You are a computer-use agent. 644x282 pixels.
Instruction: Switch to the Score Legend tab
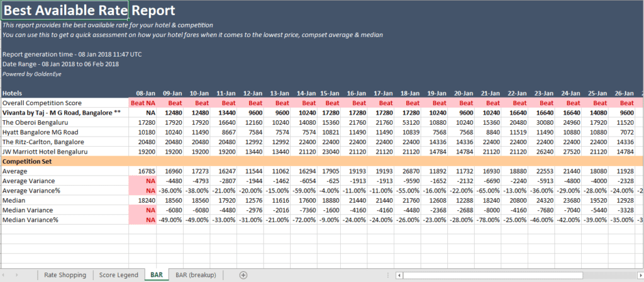(x=119, y=275)
